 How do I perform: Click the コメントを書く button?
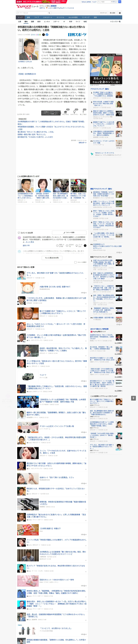point(69,232)
